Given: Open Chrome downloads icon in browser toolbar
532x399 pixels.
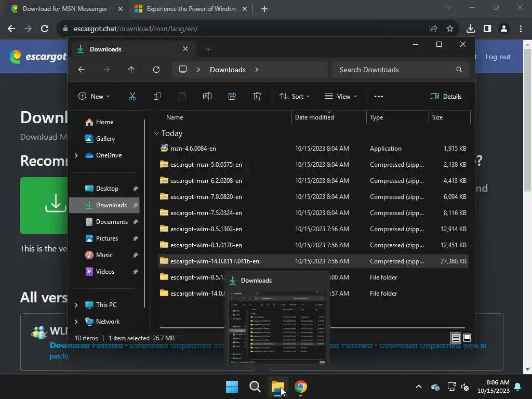Looking at the screenshot, I should [x=471, y=29].
